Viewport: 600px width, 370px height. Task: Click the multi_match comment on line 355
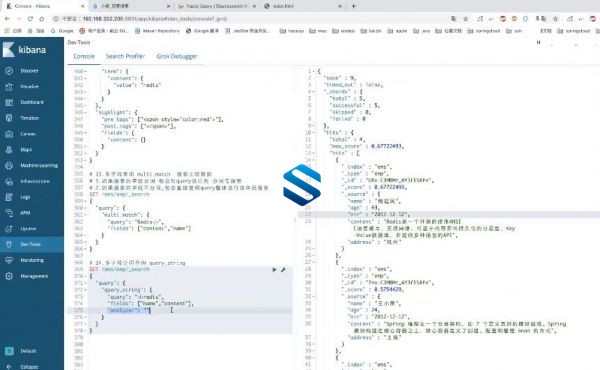151,174
